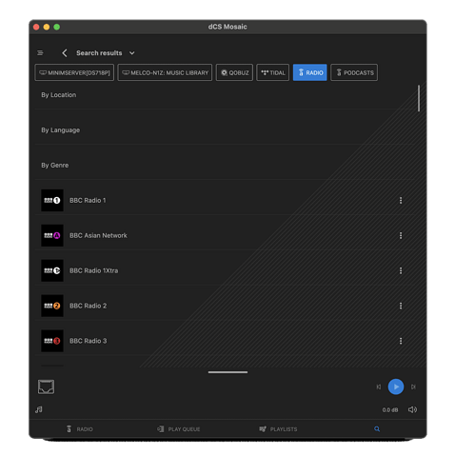The height and width of the screenshot is (476, 455).
Task: Click the BBC Radio 2 logo thumbnail
Action: click(52, 306)
